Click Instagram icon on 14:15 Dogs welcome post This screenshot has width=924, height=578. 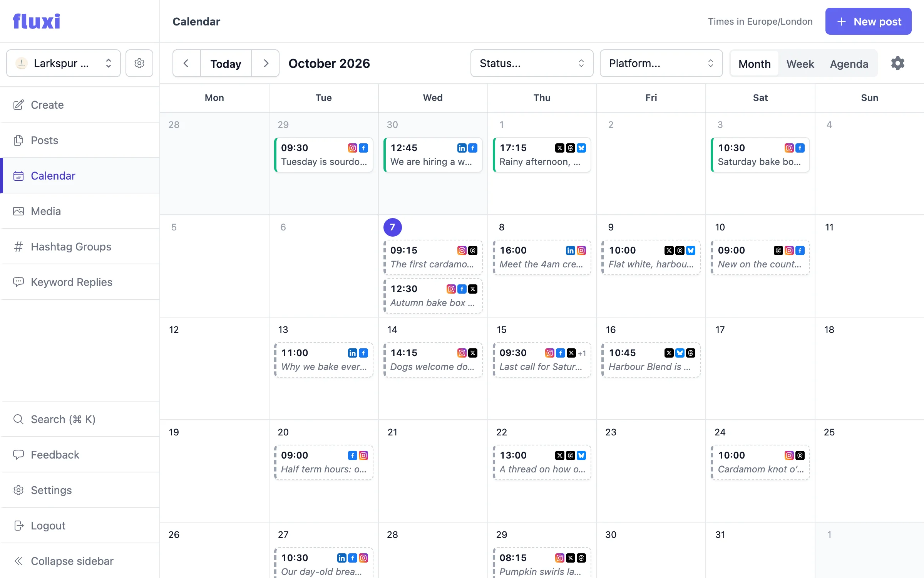[462, 353]
